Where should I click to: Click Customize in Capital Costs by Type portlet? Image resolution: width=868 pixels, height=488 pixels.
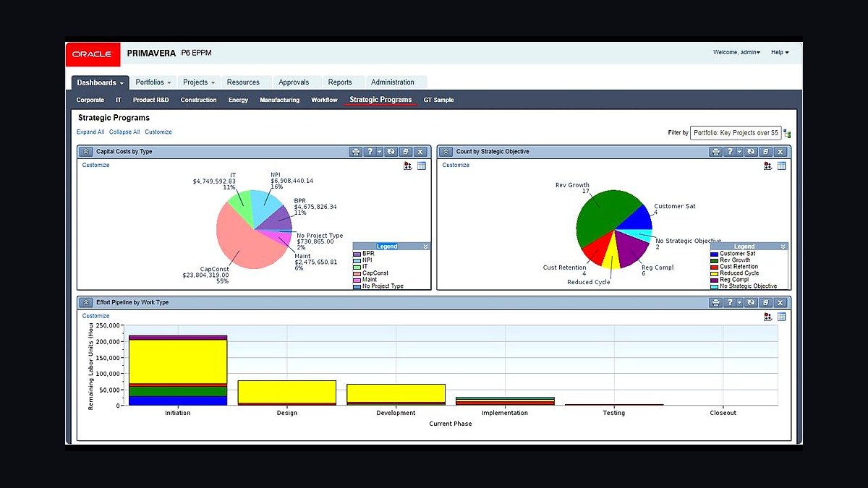(x=96, y=165)
